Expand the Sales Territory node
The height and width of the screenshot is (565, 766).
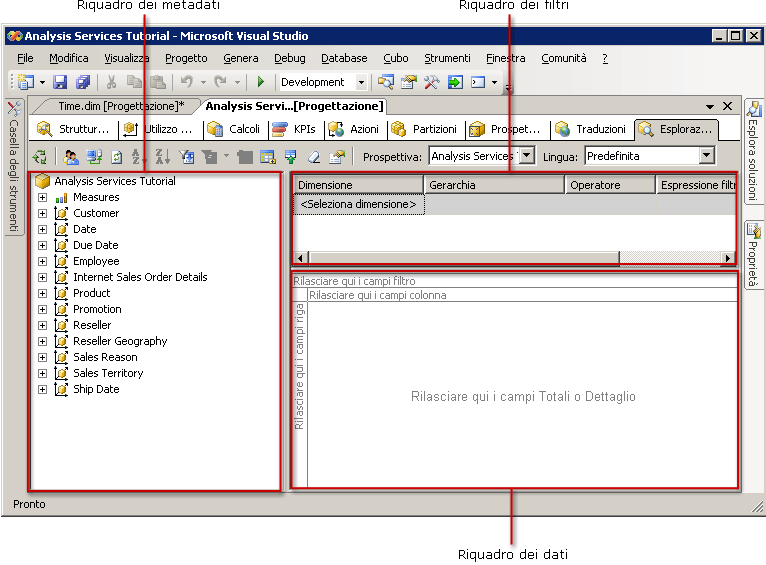pyautogui.click(x=42, y=373)
